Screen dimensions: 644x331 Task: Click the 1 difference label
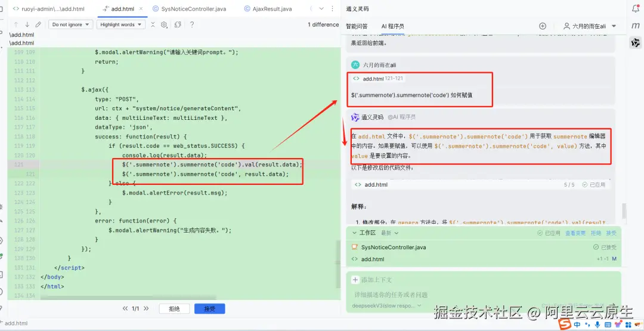(323, 24)
